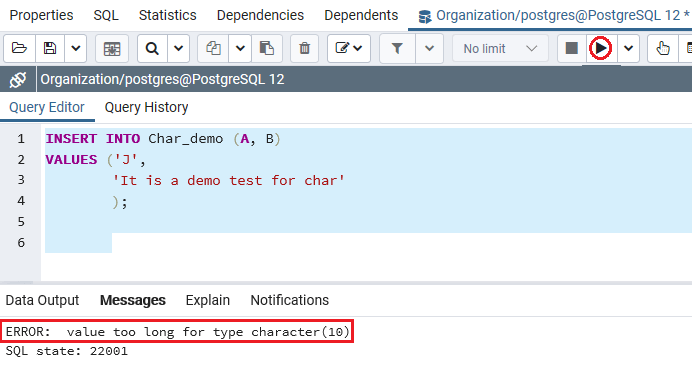Switch to the Data Output tab

tap(42, 300)
